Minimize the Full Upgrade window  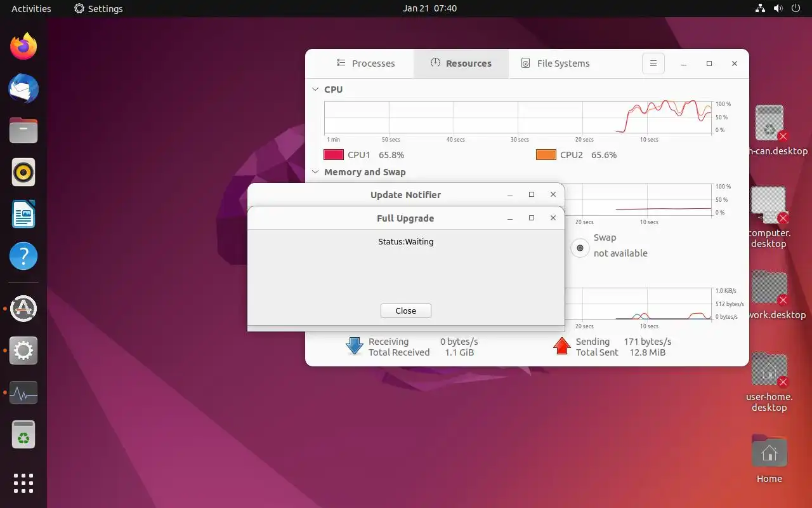tap(510, 218)
